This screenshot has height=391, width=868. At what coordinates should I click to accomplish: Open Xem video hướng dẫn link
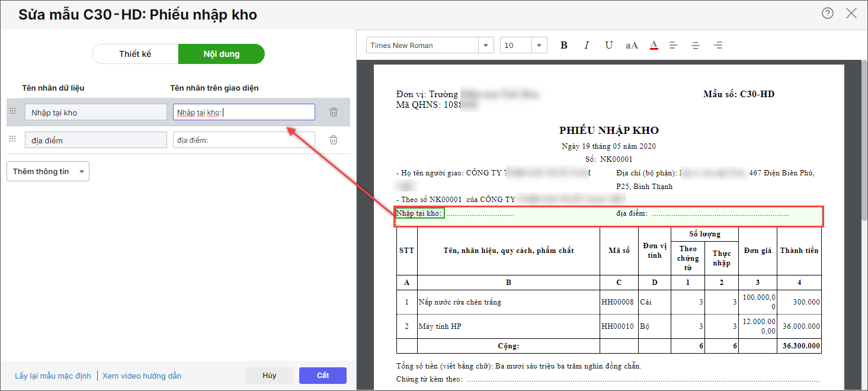pyautogui.click(x=142, y=376)
